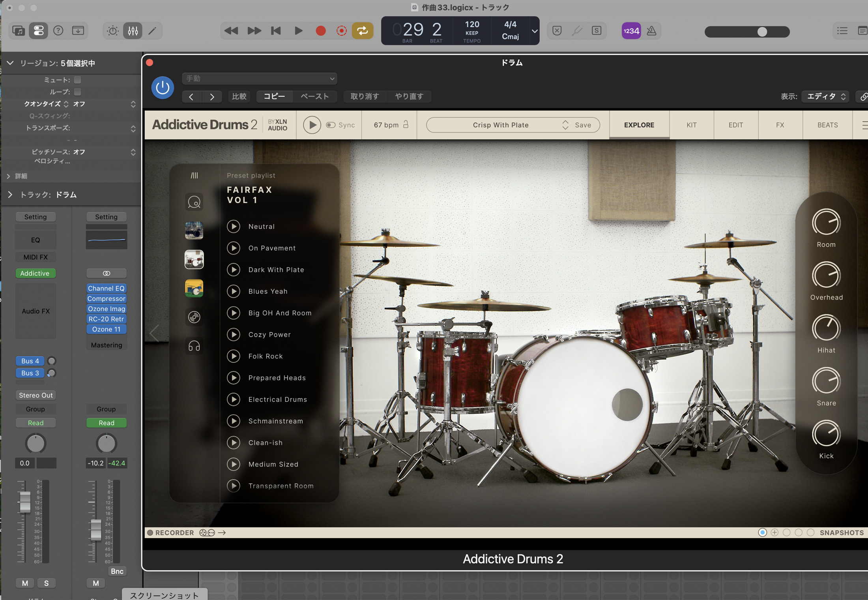Toggle the yellow Cycle button
The width and height of the screenshot is (868, 600).
(363, 31)
